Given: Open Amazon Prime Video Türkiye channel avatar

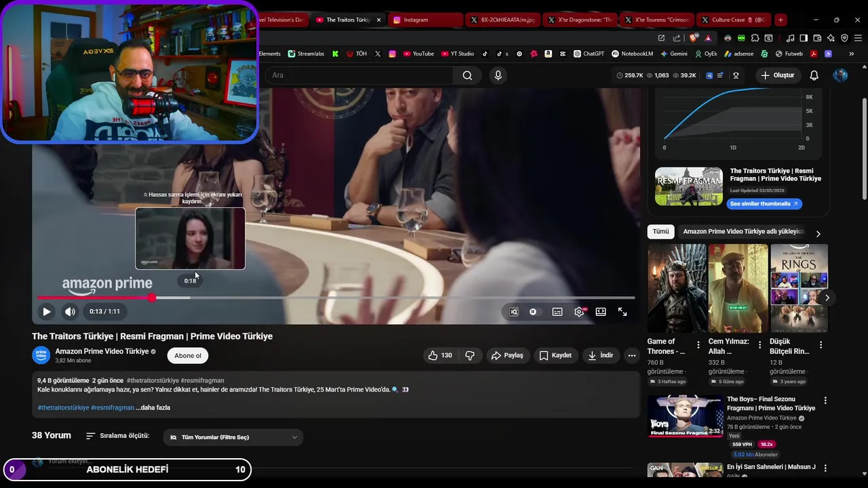Looking at the screenshot, I should [41, 355].
